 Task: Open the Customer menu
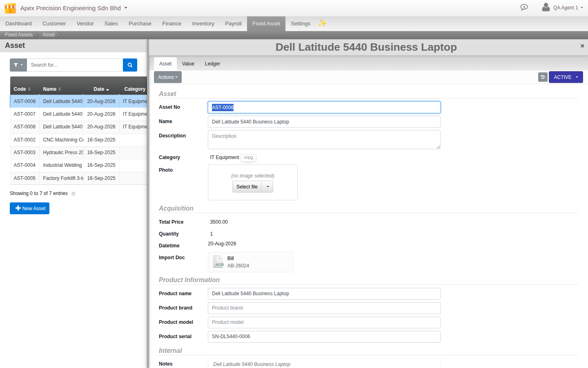pos(54,24)
